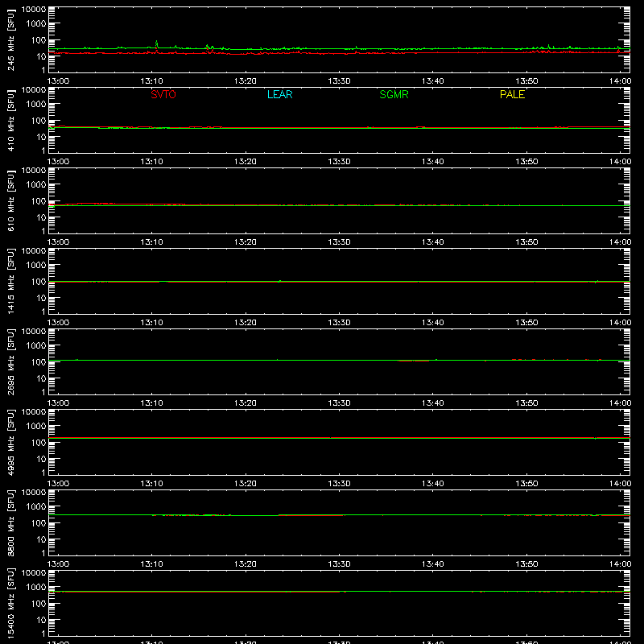Click 13:40 time label of 410 MHz plot
Image resolution: width=644 pixels, height=644 pixels.
click(432, 162)
